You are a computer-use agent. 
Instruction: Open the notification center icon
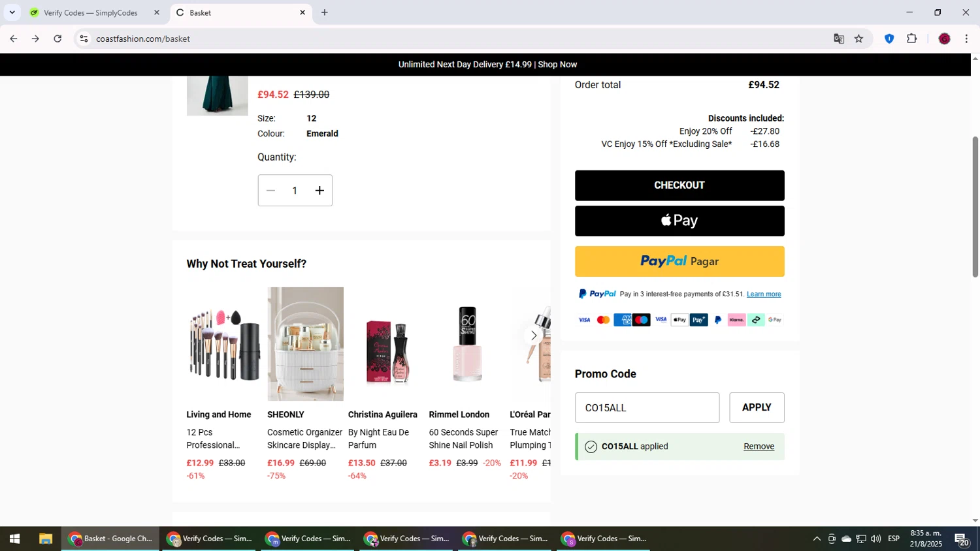coord(962,539)
